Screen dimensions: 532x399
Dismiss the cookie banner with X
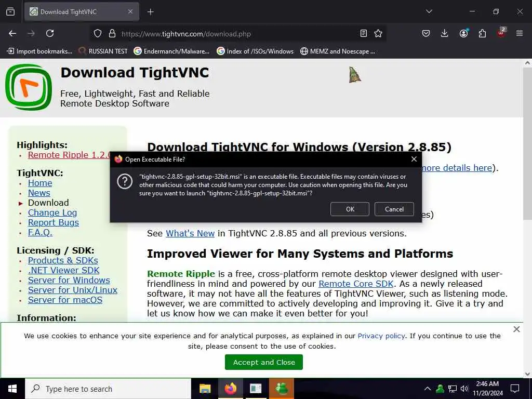click(x=516, y=329)
